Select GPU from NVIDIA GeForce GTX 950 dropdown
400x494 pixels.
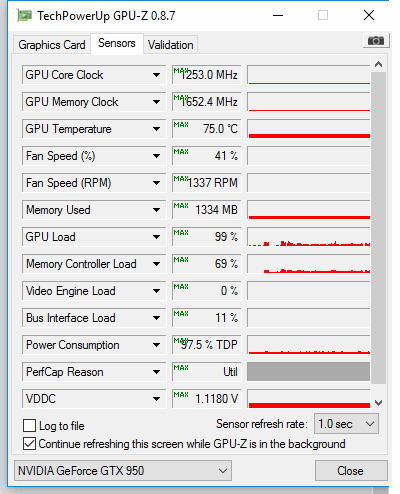[123, 471]
